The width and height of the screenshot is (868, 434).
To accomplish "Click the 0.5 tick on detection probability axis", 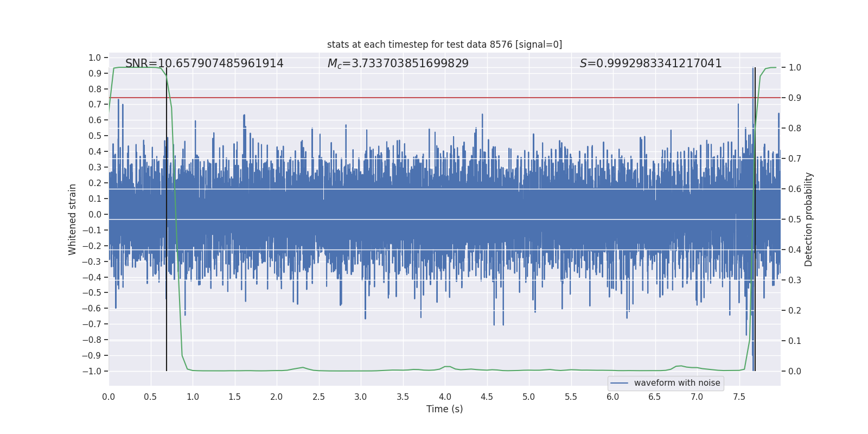I will pyautogui.click(x=795, y=220).
